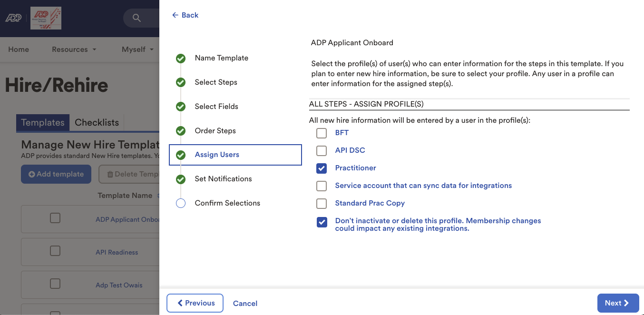Click the ADP logo in top corner
The height and width of the screenshot is (315, 644).
pyautogui.click(x=13, y=18)
